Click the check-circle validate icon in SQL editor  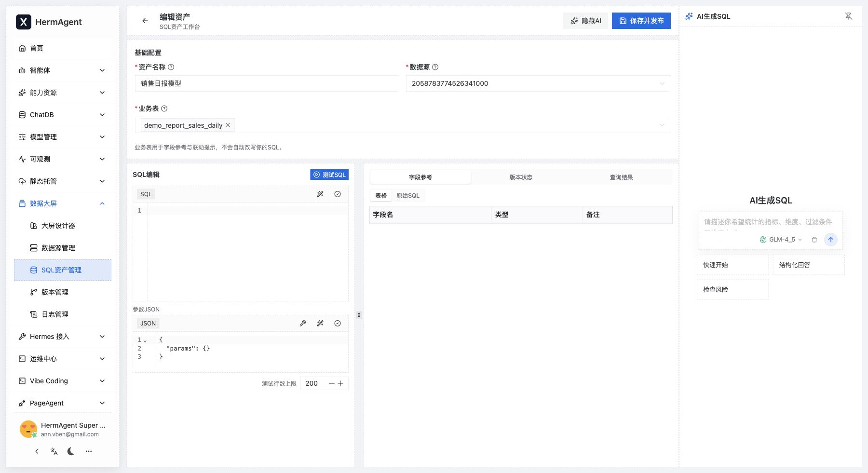338,194
